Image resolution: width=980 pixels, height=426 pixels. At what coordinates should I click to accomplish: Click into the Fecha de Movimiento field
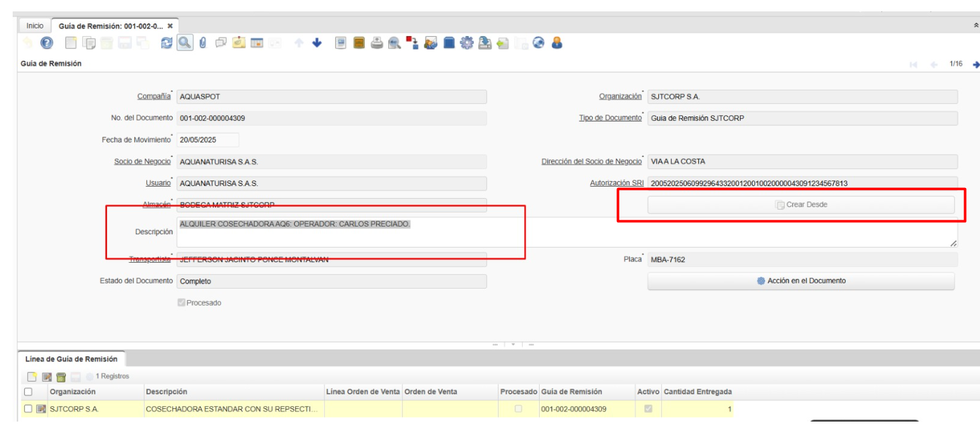pyautogui.click(x=206, y=140)
